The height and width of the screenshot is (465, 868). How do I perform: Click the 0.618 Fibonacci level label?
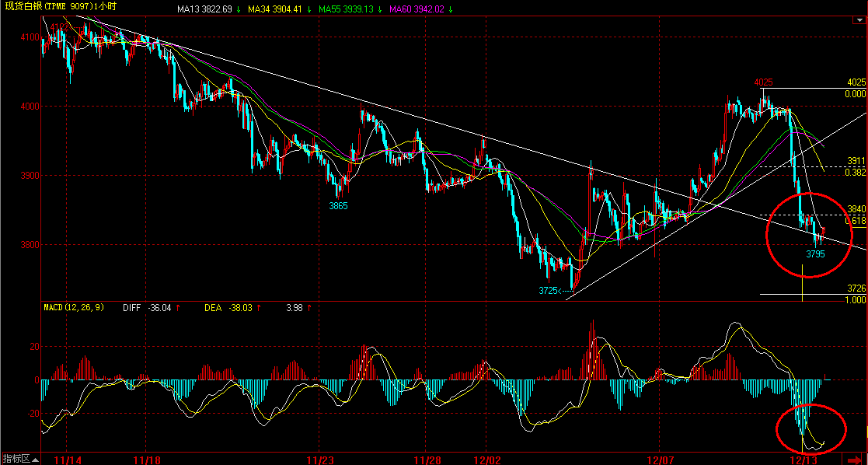click(856, 220)
